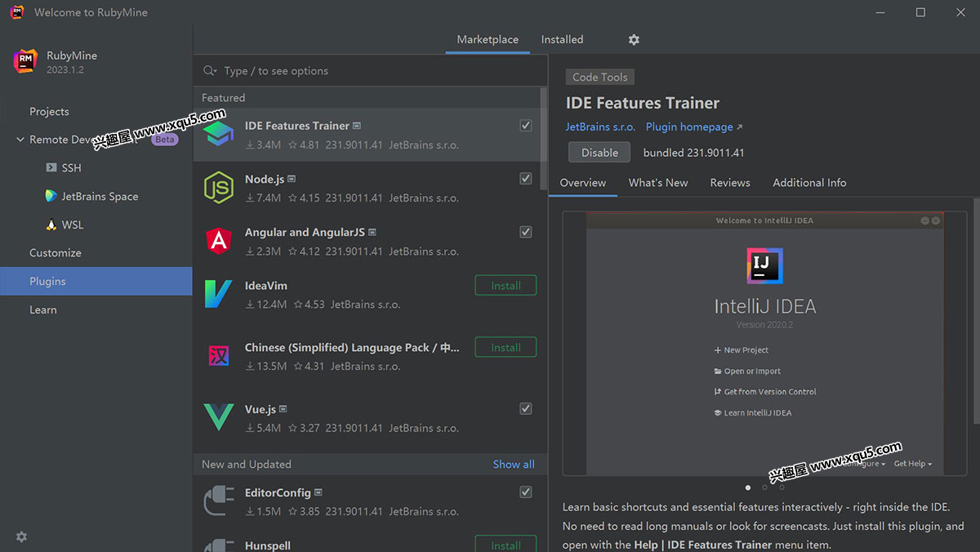Open plugin settings gear next to Installed tab
980x552 pixels.
coord(634,39)
